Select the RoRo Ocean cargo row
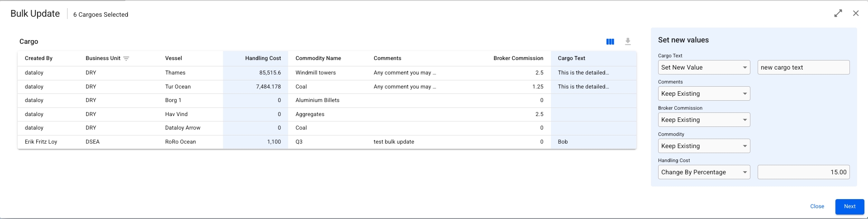 tap(180, 142)
